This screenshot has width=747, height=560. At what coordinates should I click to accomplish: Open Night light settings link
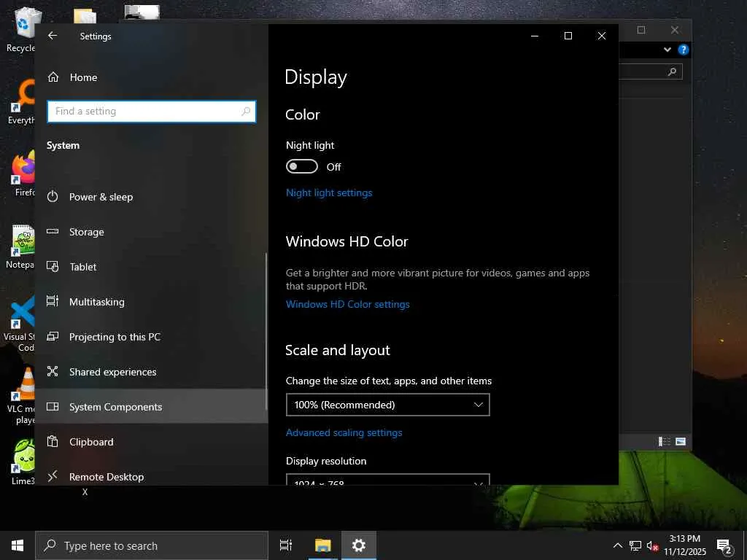(329, 192)
